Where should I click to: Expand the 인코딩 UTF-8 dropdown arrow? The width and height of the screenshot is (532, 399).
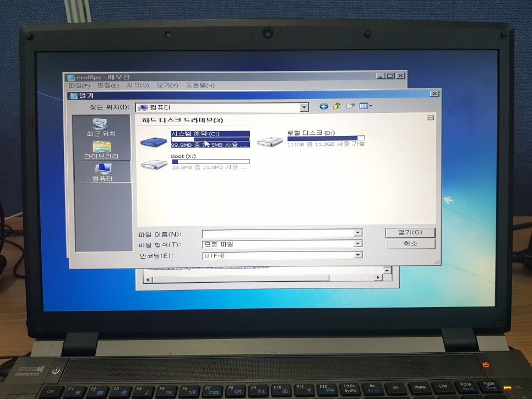click(x=357, y=255)
